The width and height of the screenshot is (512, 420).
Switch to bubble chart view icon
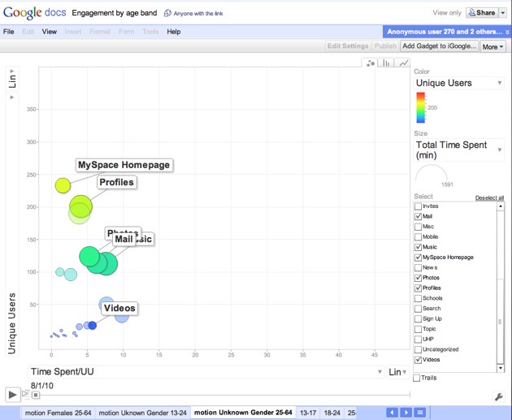tap(370, 63)
